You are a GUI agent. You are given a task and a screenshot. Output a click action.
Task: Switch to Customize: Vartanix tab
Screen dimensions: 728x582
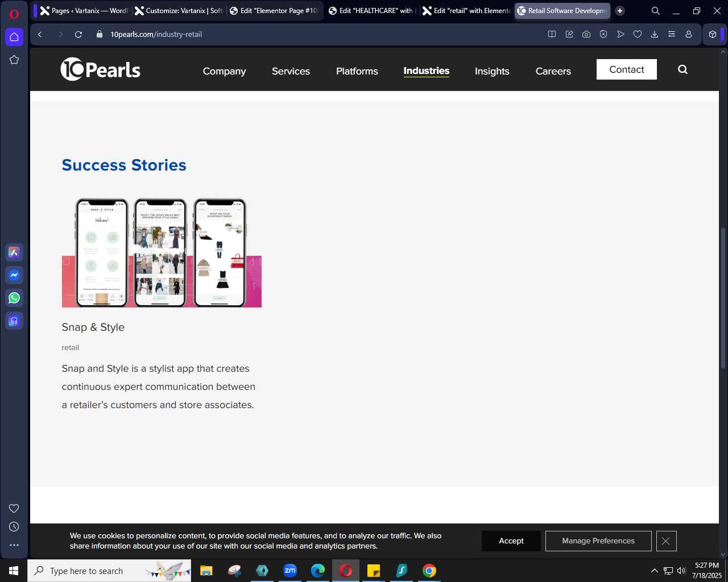179,11
